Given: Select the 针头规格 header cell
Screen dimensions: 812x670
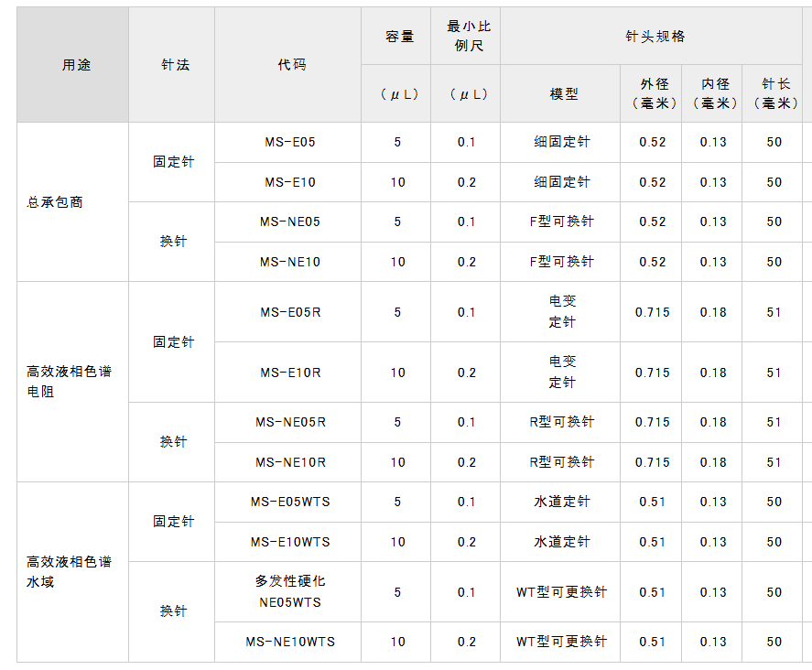Looking at the screenshot, I should tap(655, 37).
